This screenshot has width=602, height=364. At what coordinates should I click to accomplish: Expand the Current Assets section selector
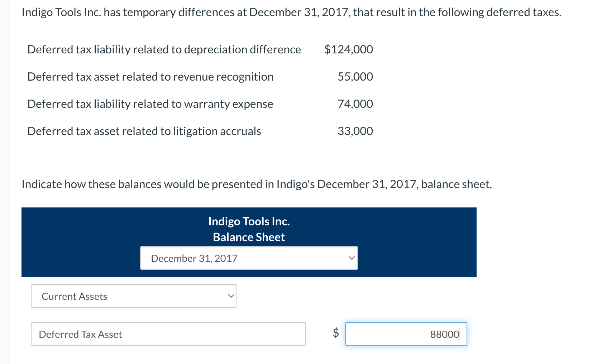point(134,296)
